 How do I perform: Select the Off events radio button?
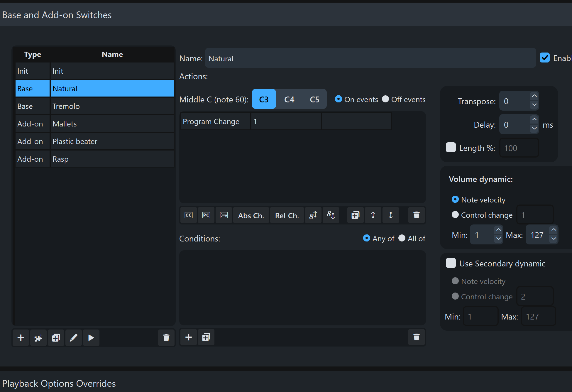pyautogui.click(x=385, y=99)
